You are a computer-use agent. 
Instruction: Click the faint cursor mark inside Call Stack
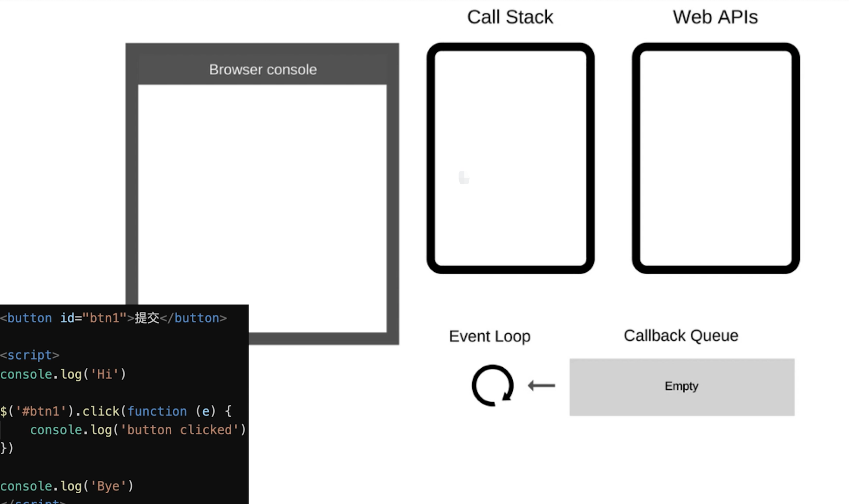464,178
